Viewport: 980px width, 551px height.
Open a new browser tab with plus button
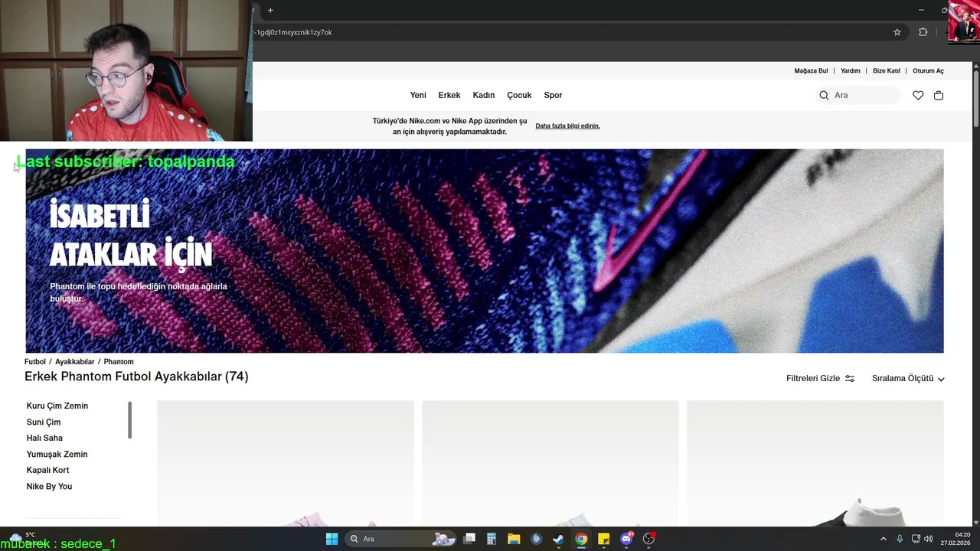270,10
